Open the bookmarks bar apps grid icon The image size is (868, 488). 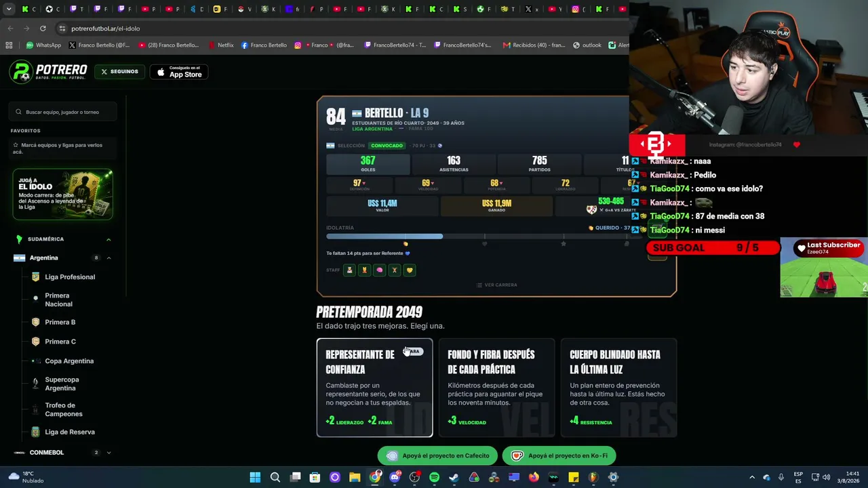pos(9,45)
